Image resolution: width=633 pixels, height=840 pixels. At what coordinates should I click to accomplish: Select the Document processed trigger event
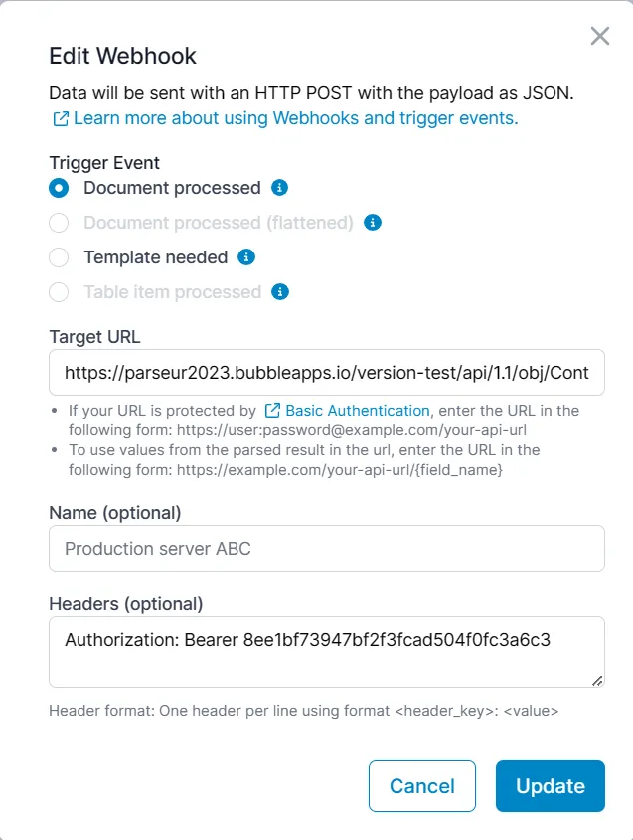60,188
